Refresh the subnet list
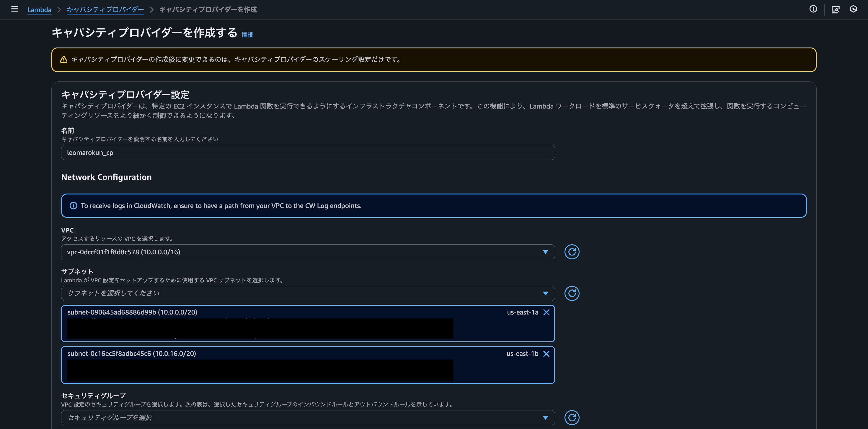The width and height of the screenshot is (868, 429). (572, 293)
